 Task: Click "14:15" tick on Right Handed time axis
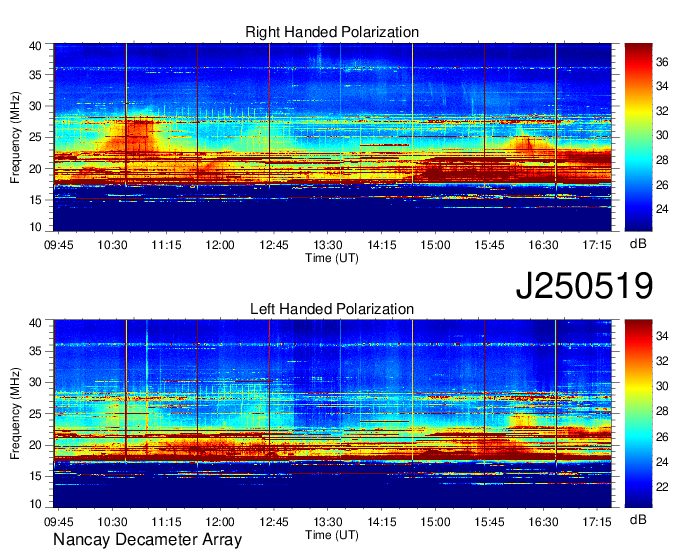point(382,245)
